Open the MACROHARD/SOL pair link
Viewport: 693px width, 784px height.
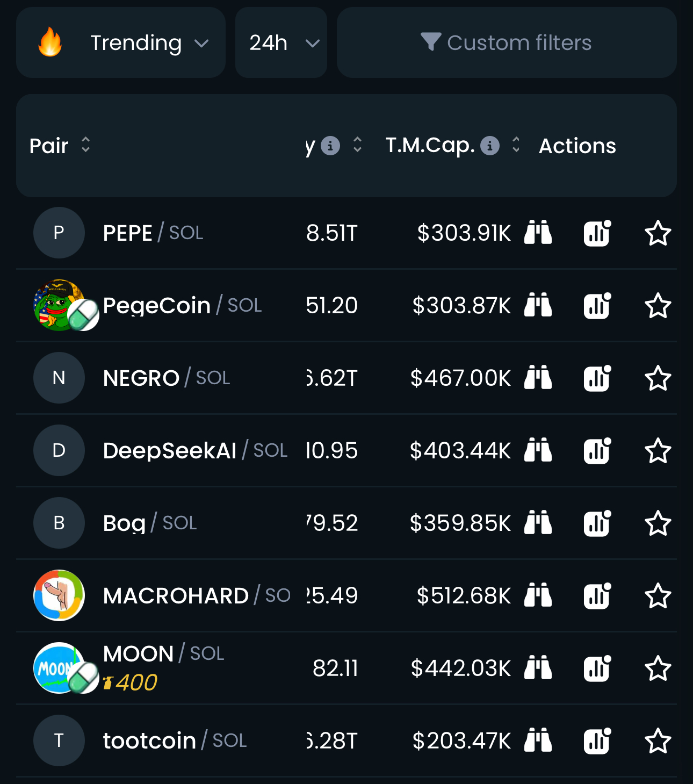176,595
